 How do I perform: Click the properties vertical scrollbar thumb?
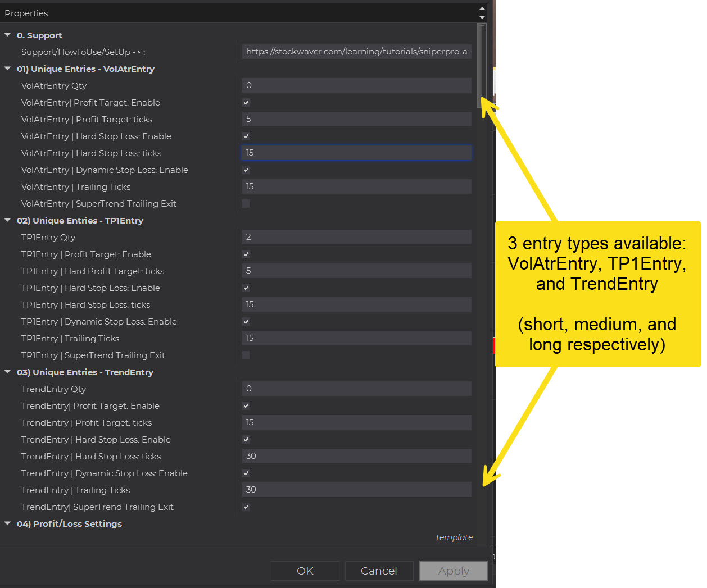click(480, 65)
